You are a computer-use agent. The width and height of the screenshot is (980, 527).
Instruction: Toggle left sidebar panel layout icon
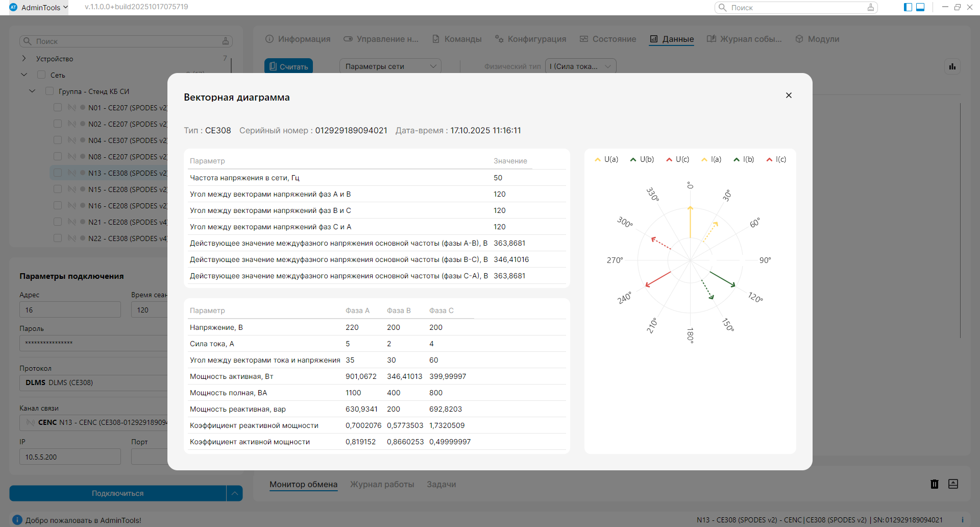tap(908, 7)
